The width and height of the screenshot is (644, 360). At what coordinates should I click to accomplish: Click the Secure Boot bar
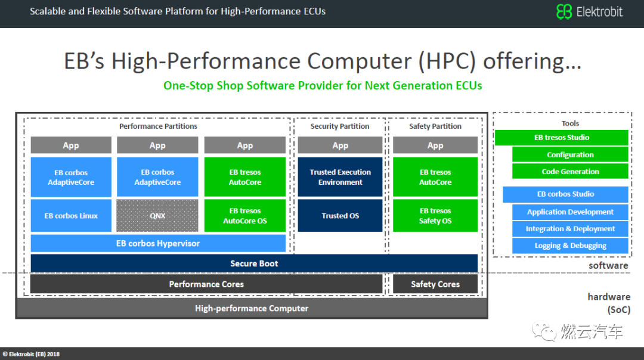(254, 263)
